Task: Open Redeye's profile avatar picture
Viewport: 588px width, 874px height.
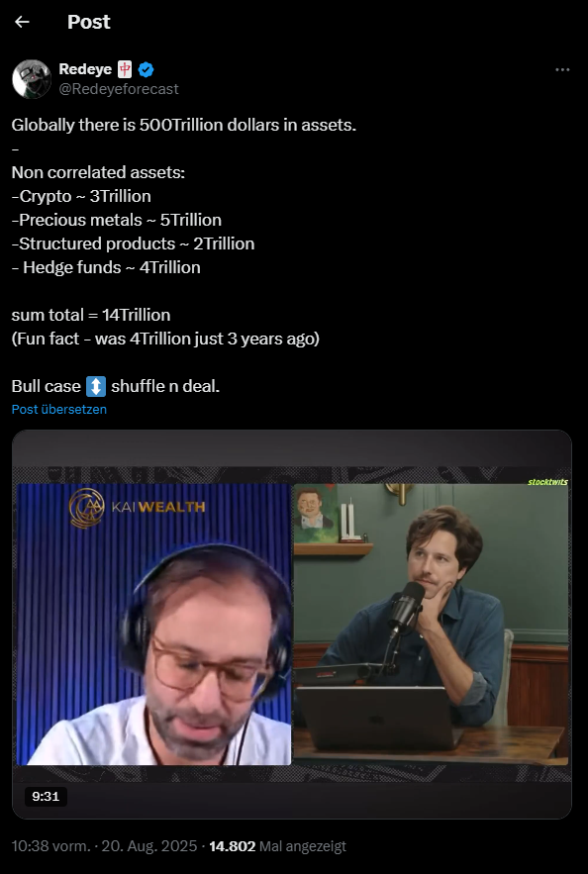Action: pyautogui.click(x=32, y=79)
